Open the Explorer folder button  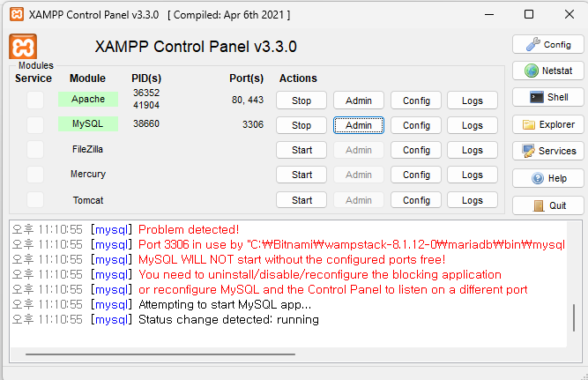pyautogui.click(x=547, y=124)
